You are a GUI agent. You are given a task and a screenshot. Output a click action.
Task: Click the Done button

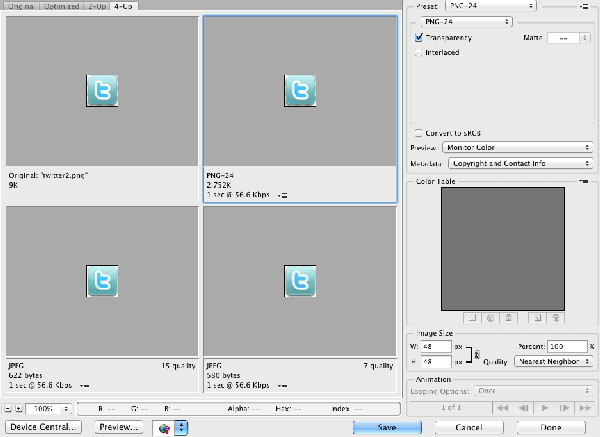pos(551,427)
